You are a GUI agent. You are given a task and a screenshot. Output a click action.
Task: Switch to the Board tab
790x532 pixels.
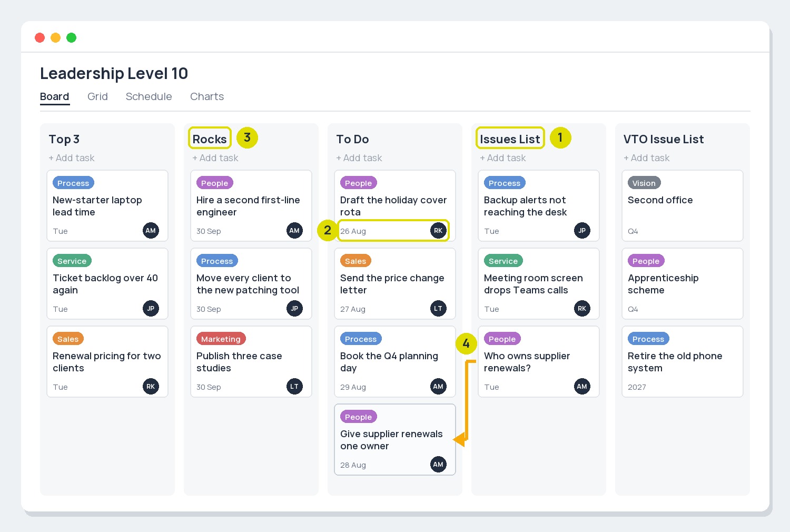[55, 96]
